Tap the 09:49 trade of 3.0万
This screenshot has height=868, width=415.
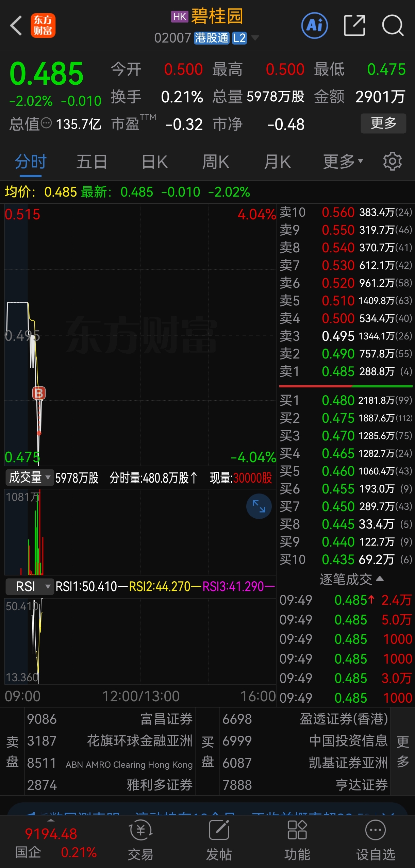click(346, 678)
